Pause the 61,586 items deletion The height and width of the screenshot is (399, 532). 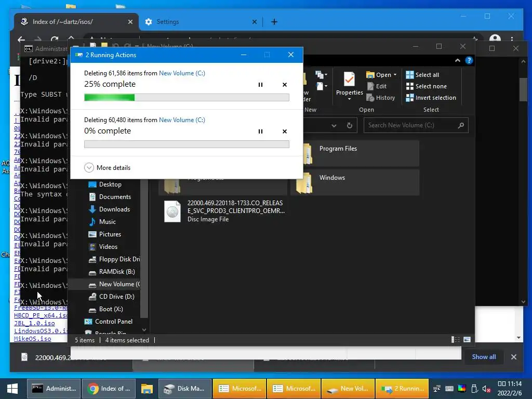tap(260, 85)
